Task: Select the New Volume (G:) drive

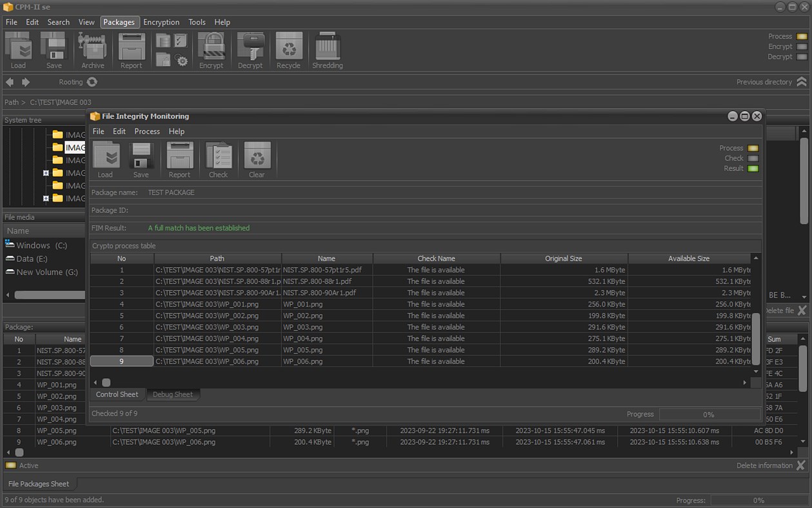Action: [42, 272]
